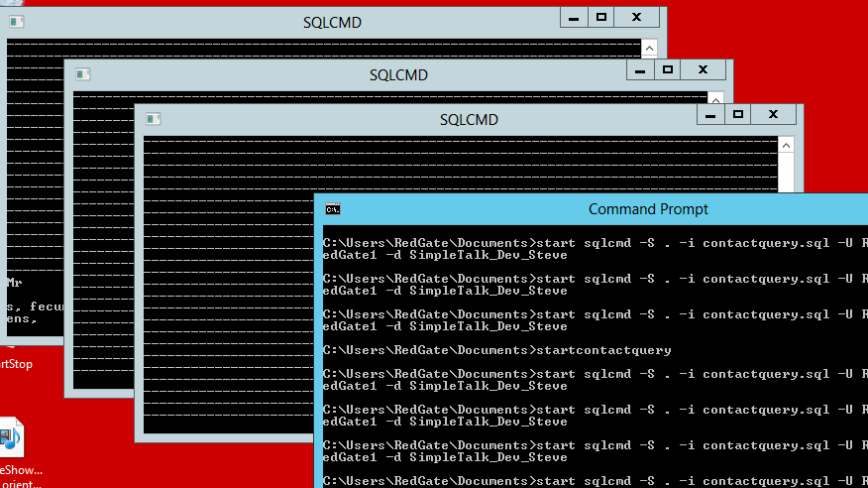Maximize the frontmost SQLCMD window
The height and width of the screenshot is (488, 868).
point(737,115)
